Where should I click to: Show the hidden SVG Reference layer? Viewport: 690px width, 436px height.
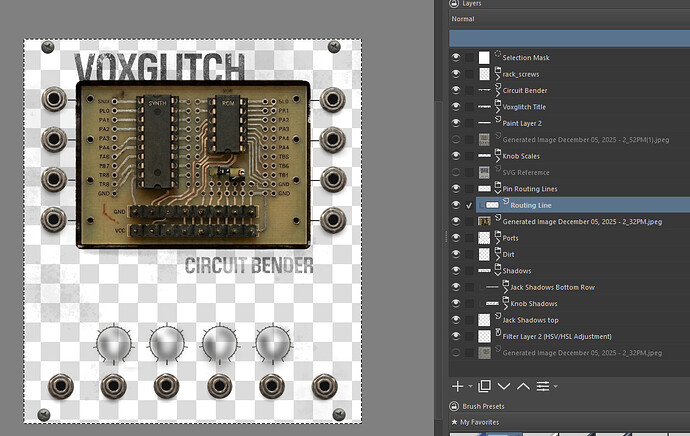[x=456, y=172]
